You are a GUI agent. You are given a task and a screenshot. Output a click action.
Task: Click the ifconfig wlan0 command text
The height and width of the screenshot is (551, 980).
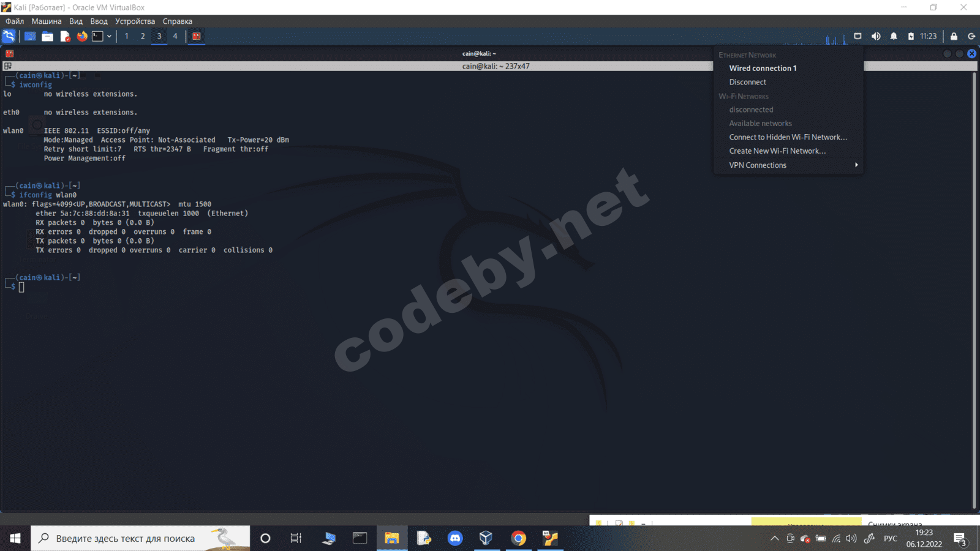(48, 195)
